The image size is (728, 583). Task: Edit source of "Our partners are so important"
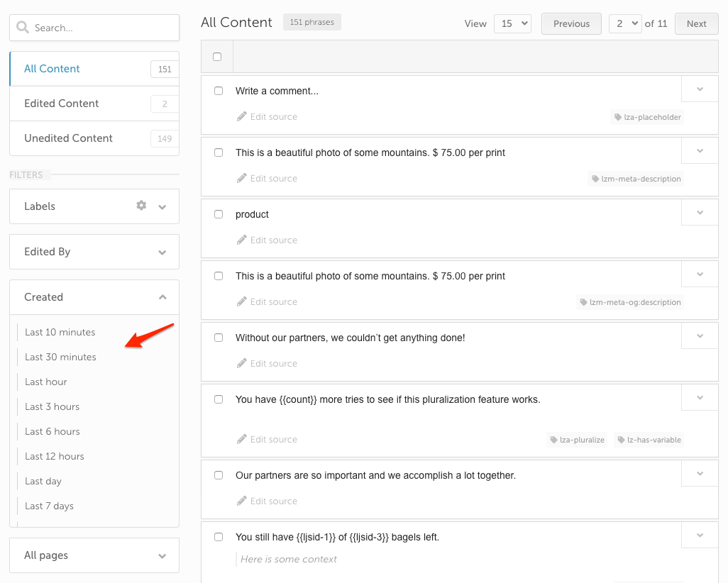pyautogui.click(x=267, y=501)
